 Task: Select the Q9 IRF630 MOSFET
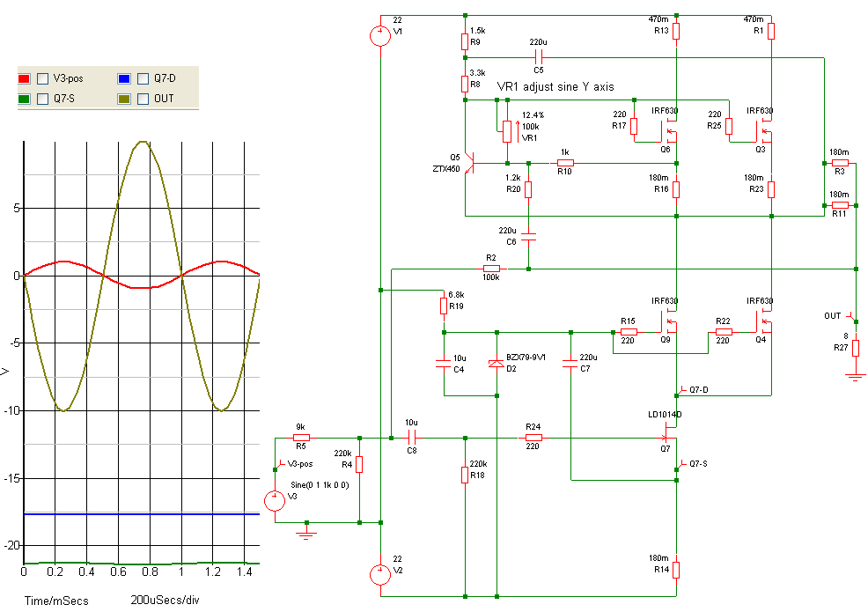tap(669, 321)
